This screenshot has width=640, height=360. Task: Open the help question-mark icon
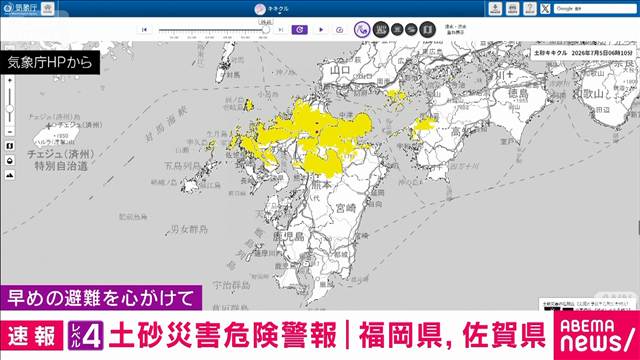[x=530, y=8]
